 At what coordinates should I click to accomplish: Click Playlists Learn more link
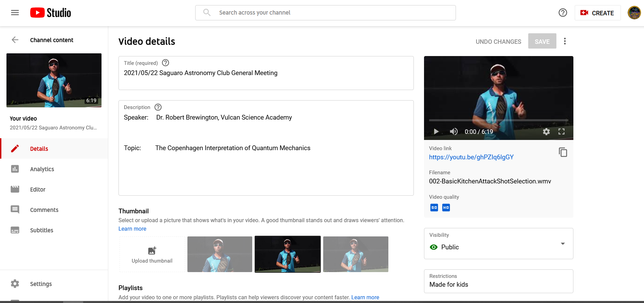tap(365, 297)
